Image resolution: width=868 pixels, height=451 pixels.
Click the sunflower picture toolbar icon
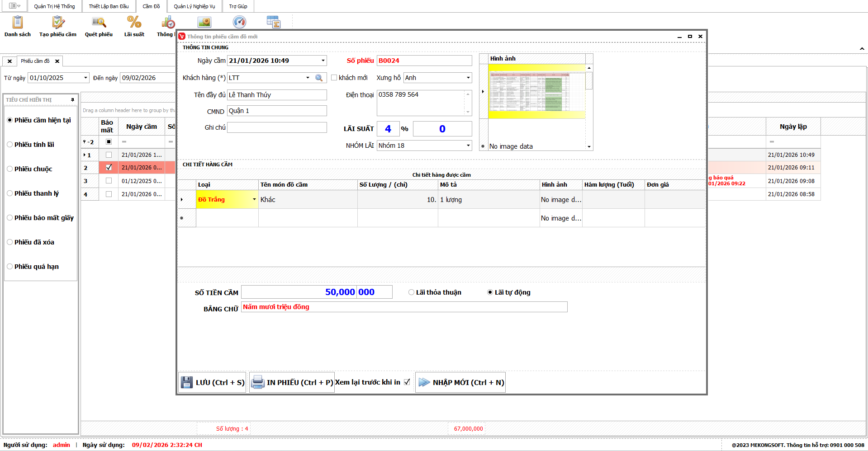click(204, 22)
